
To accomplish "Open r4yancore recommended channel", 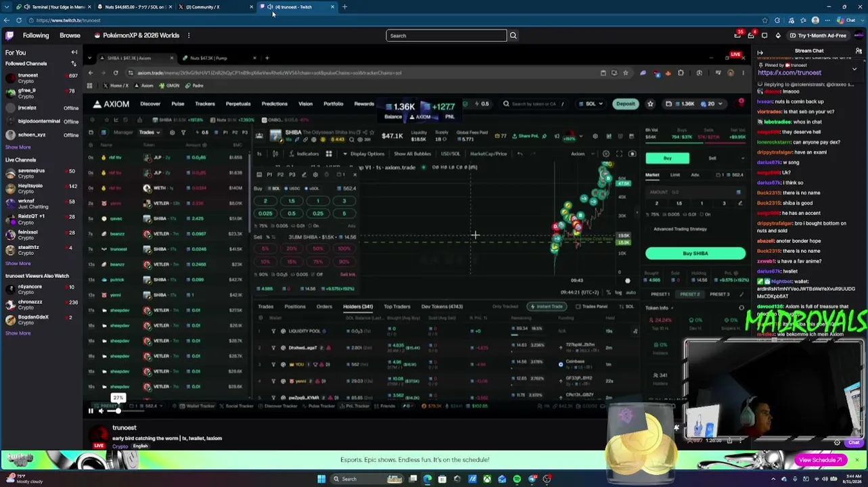I will (41, 289).
